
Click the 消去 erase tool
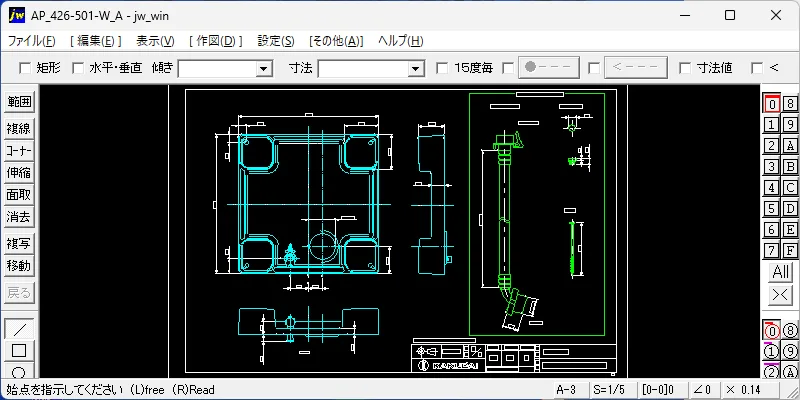(x=19, y=217)
